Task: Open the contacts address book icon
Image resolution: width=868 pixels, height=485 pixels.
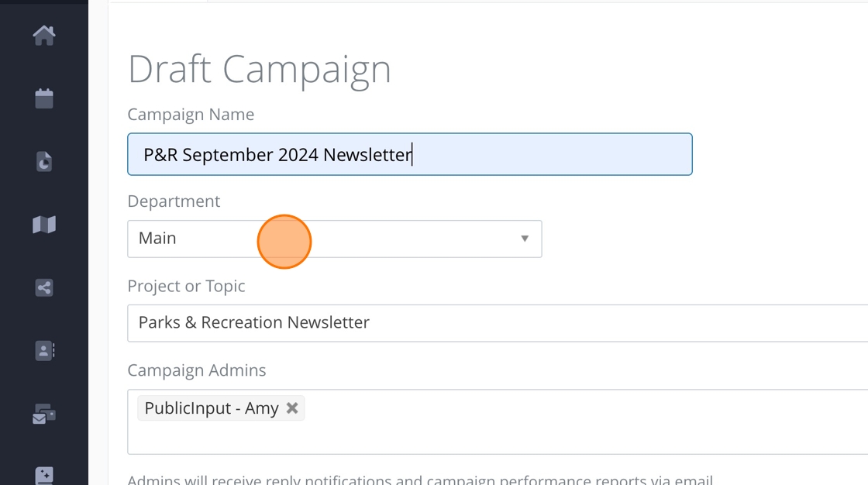Action: click(44, 351)
